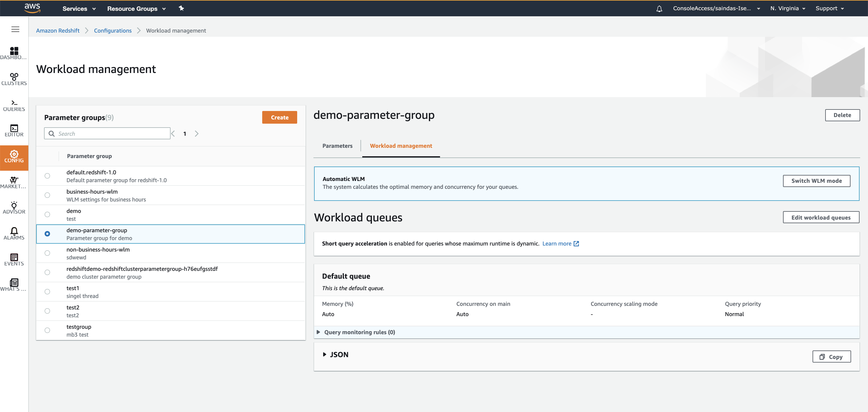Open Clusters in the sidebar

[x=14, y=79]
